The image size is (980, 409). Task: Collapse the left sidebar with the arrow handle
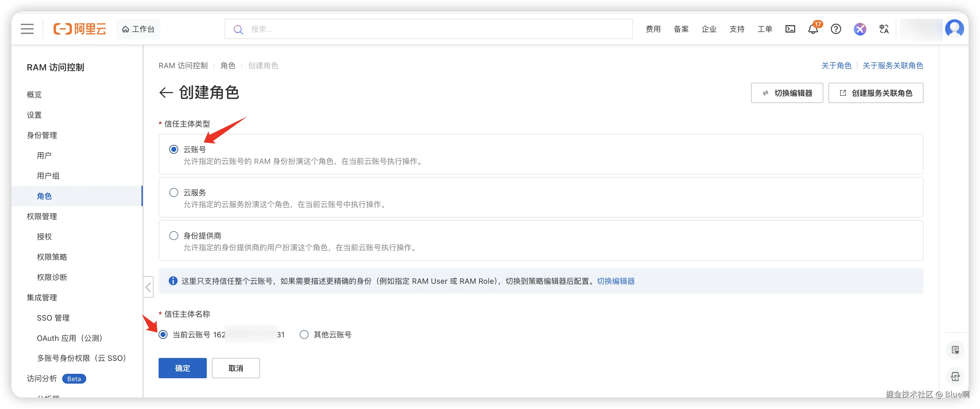(x=148, y=287)
